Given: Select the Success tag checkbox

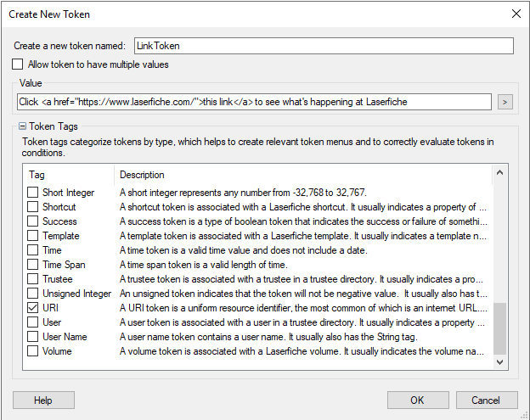Looking at the screenshot, I should tap(32, 221).
